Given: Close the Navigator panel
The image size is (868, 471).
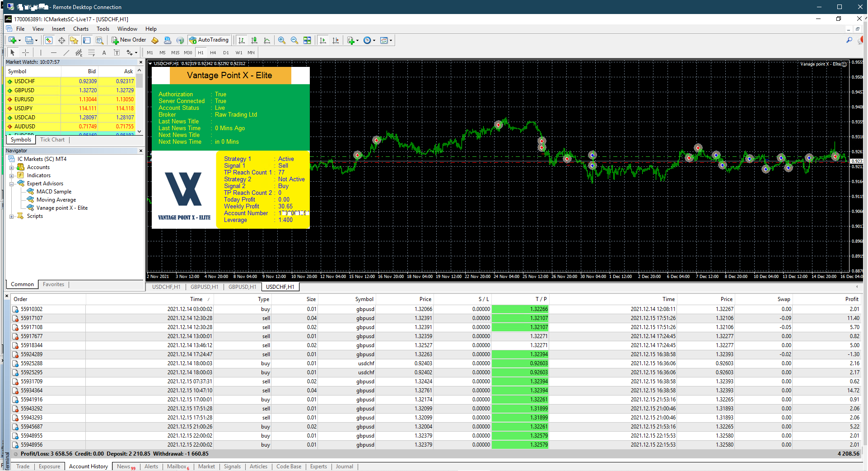Looking at the screenshot, I should tap(140, 151).
